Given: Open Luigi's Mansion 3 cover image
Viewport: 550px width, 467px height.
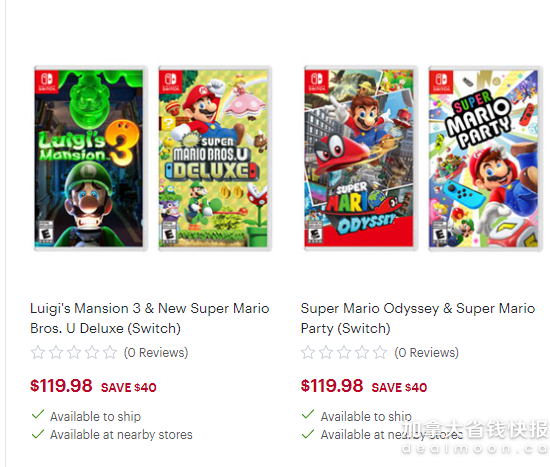Looking at the screenshot, I should (90, 158).
